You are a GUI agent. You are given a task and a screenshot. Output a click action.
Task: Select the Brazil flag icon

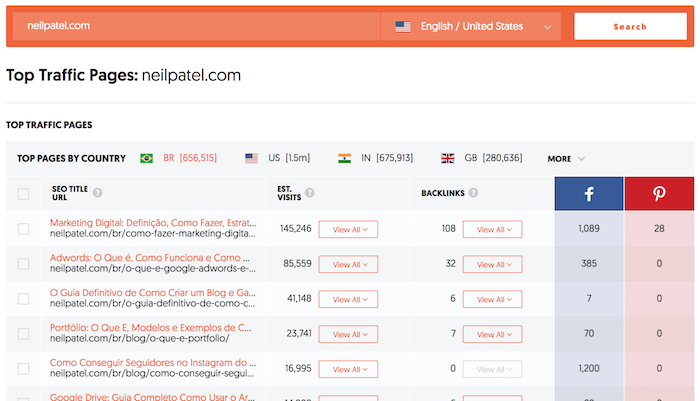tap(146, 159)
